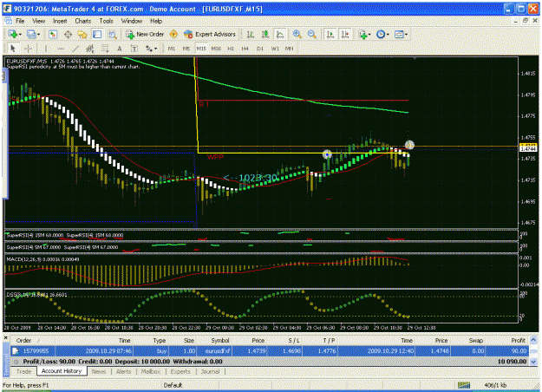
Task: Toggle chart auto scroll
Action: click(x=330, y=34)
